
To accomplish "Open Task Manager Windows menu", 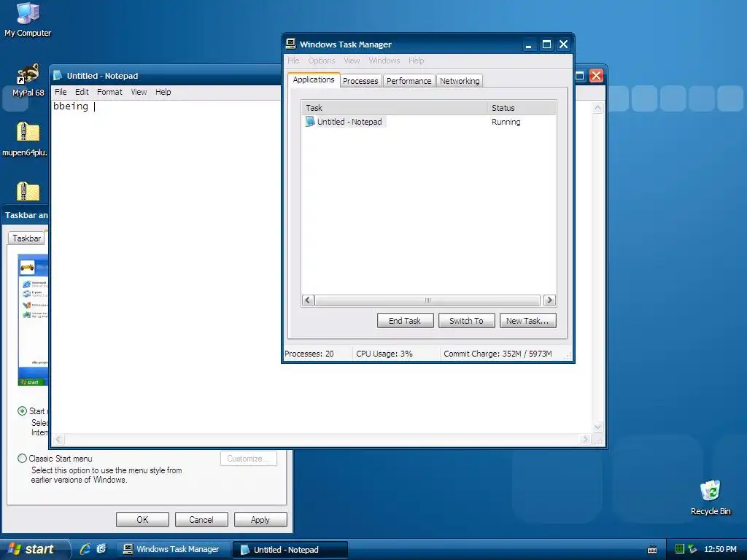I will pyautogui.click(x=384, y=61).
